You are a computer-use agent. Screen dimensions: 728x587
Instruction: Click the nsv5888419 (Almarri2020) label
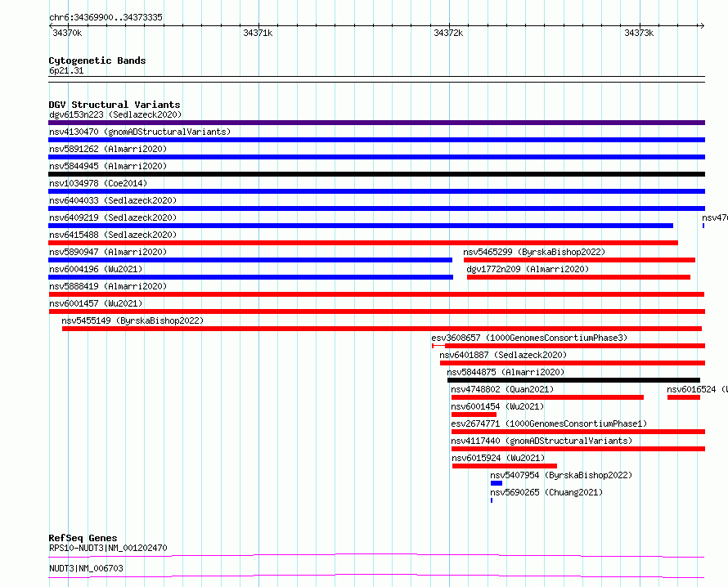pyautogui.click(x=108, y=286)
